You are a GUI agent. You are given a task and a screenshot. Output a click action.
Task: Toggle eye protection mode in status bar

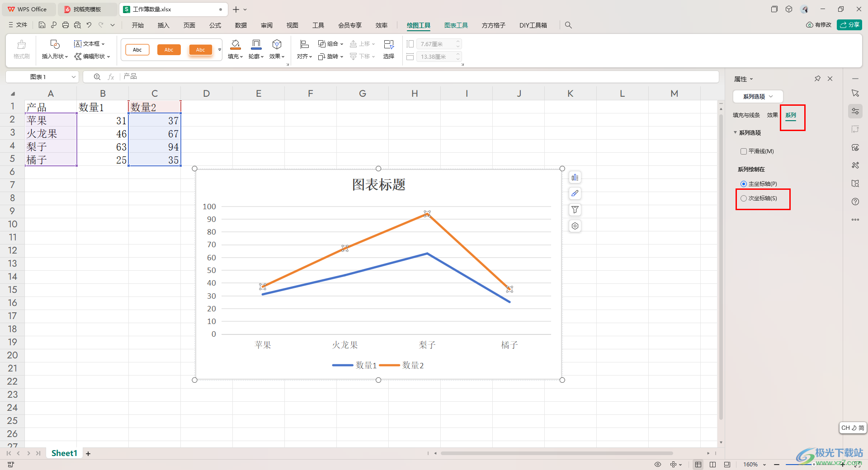658,464
